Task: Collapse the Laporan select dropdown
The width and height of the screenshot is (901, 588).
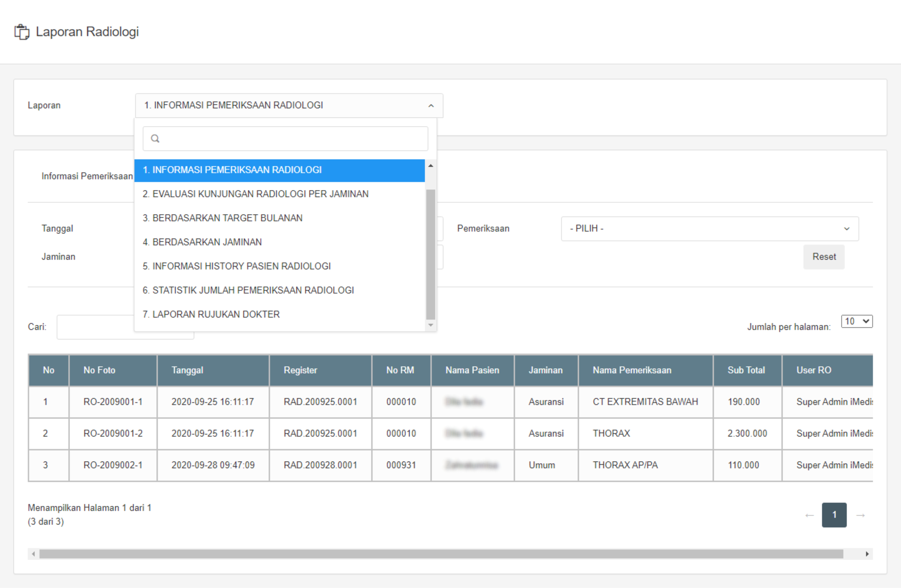Action: point(431,106)
